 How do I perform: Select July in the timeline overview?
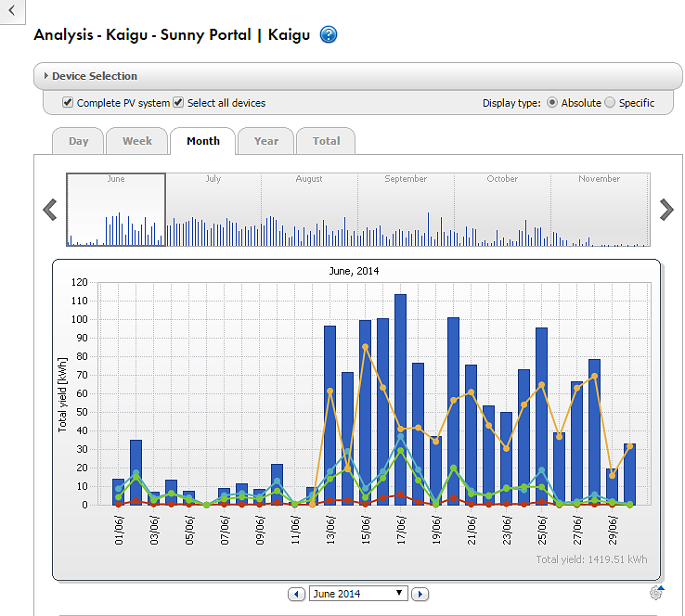tap(213, 210)
